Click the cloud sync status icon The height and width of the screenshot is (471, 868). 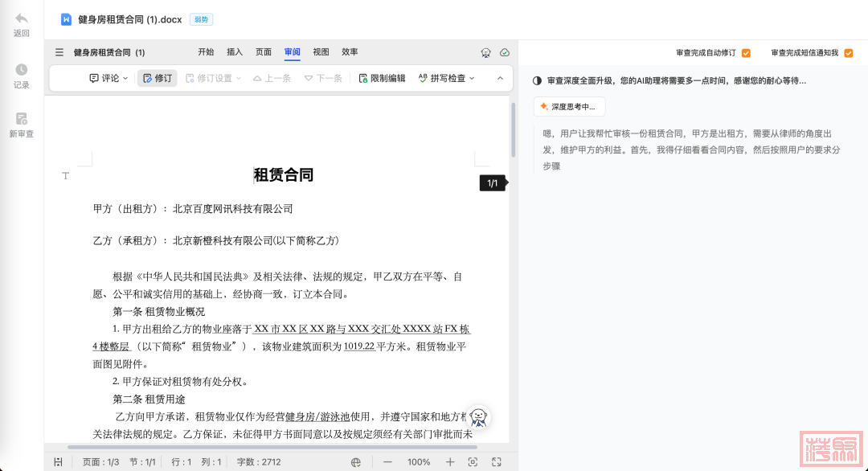click(505, 52)
